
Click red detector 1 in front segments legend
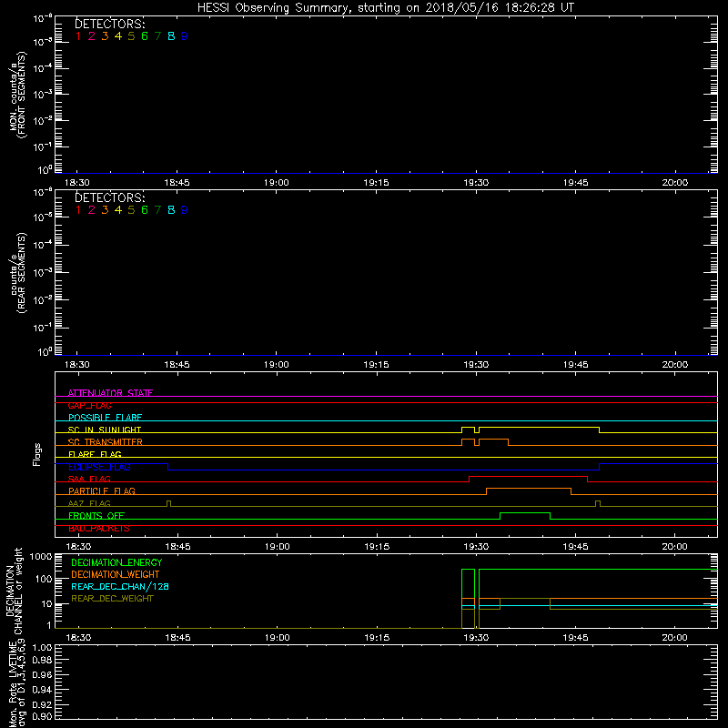tap(78, 36)
